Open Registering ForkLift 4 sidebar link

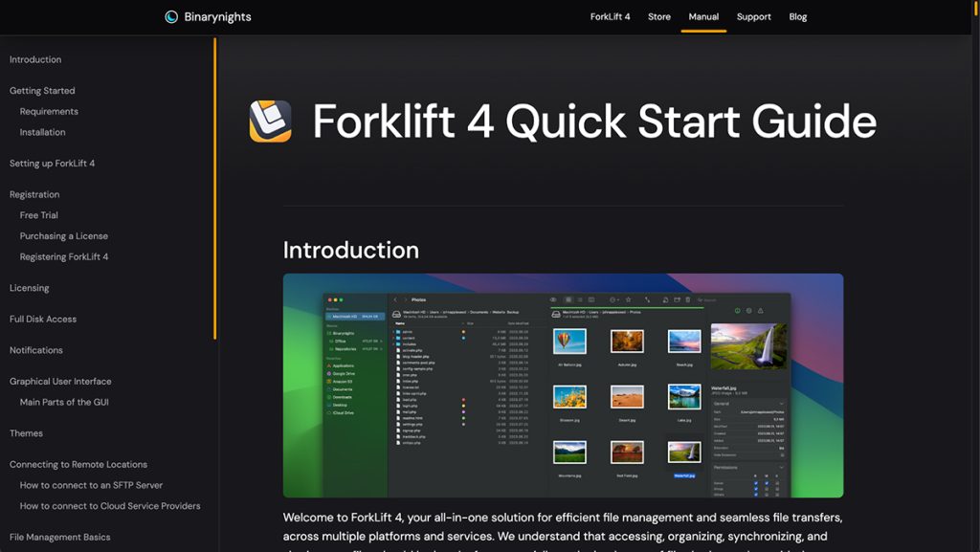(x=64, y=257)
